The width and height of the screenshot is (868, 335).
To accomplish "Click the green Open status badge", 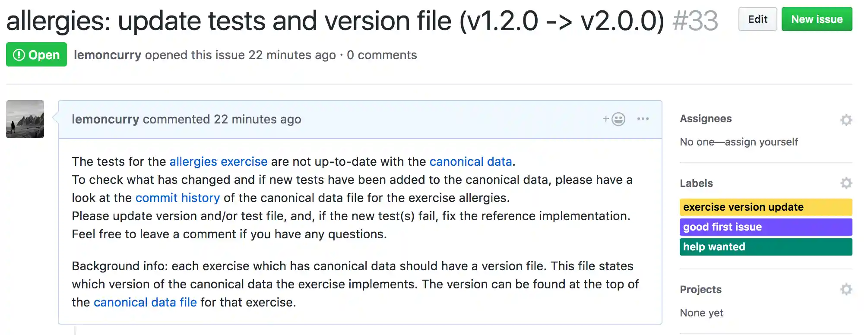I will (x=36, y=55).
